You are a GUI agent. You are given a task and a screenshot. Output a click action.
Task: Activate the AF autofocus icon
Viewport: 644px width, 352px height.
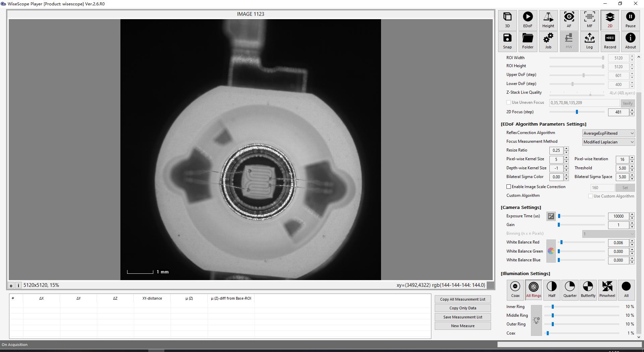[569, 20]
